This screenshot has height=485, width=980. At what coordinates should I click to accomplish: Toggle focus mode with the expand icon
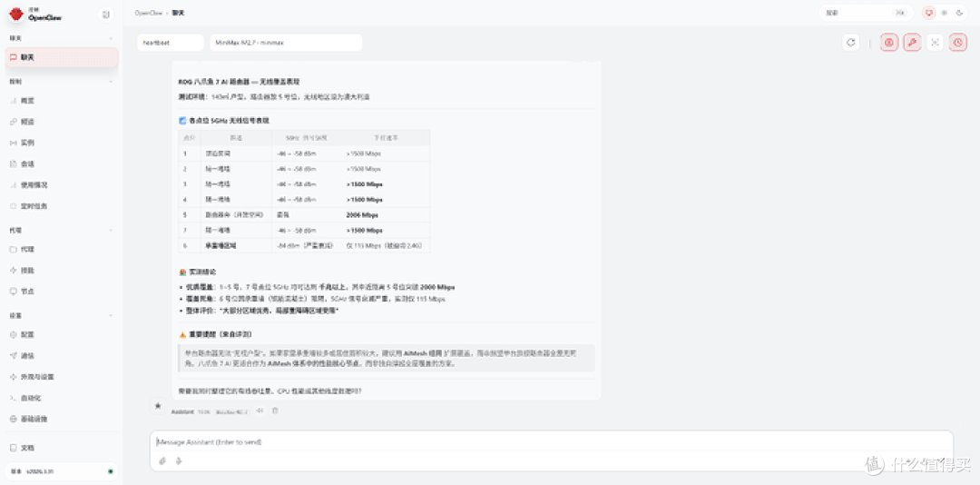click(x=935, y=43)
